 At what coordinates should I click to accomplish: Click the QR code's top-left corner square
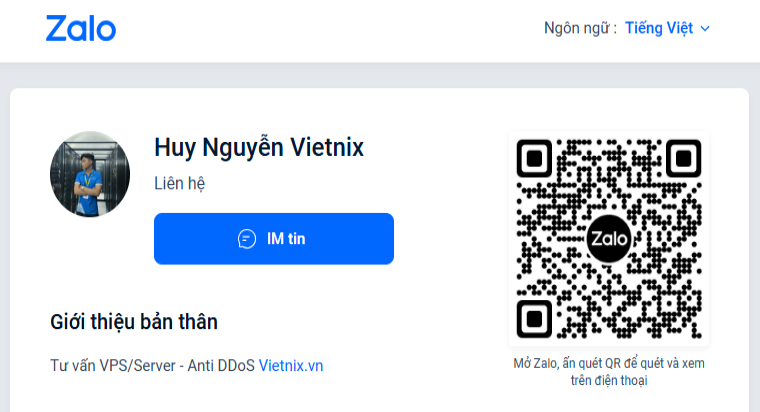535,158
